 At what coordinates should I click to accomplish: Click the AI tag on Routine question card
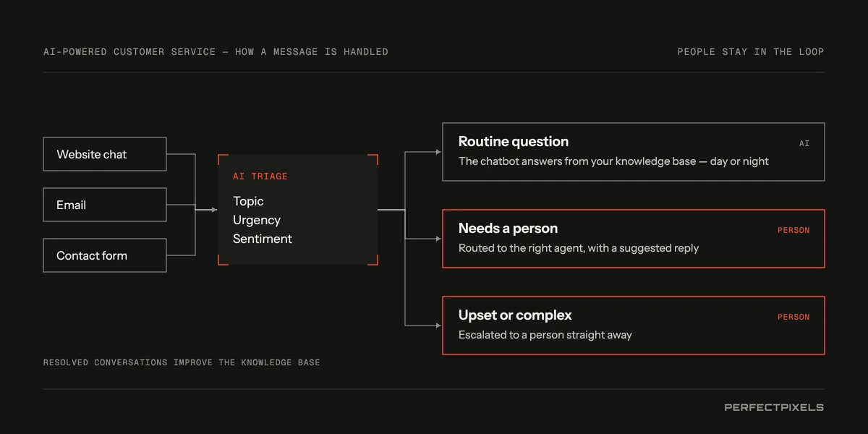(x=804, y=143)
